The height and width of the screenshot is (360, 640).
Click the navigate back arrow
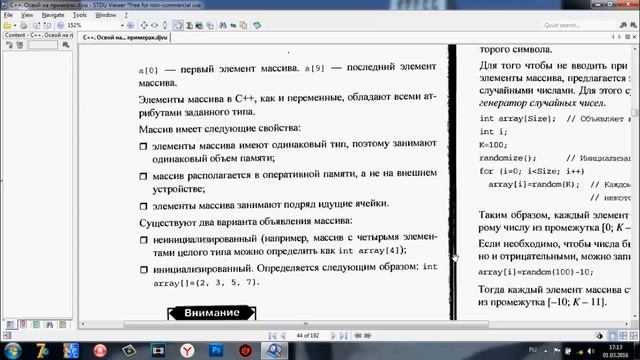pyautogui.click(x=358, y=336)
